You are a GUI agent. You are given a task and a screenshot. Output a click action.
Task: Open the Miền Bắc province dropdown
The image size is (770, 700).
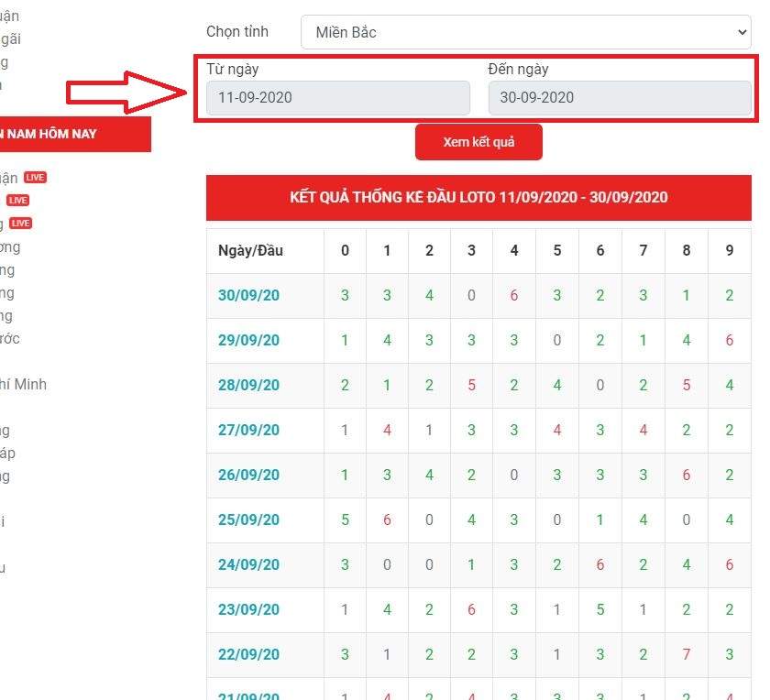(x=525, y=32)
